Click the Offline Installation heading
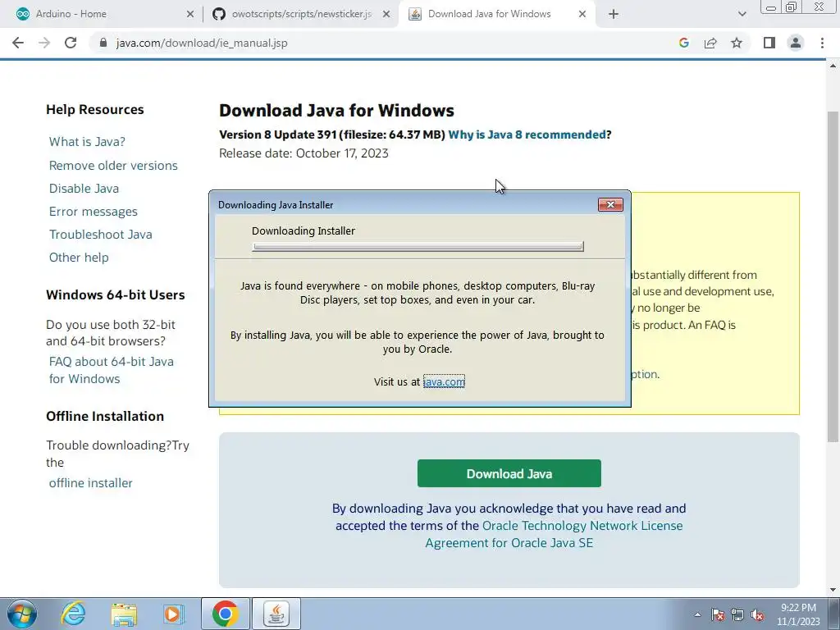This screenshot has width=840, height=630. click(x=105, y=416)
